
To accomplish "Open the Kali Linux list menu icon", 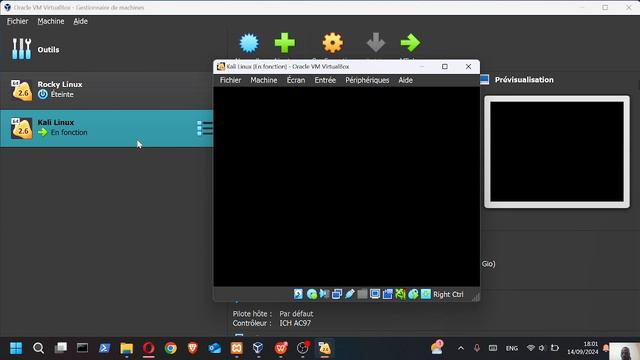I will tap(204, 128).
